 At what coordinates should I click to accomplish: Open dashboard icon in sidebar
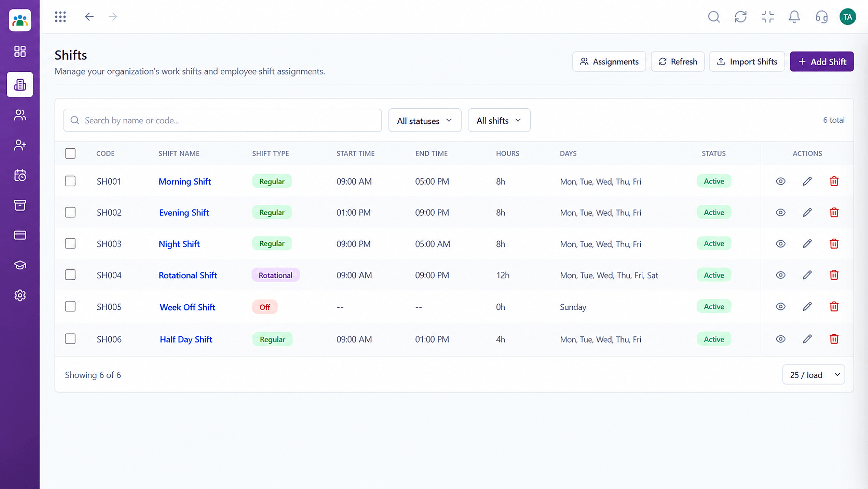click(x=20, y=51)
